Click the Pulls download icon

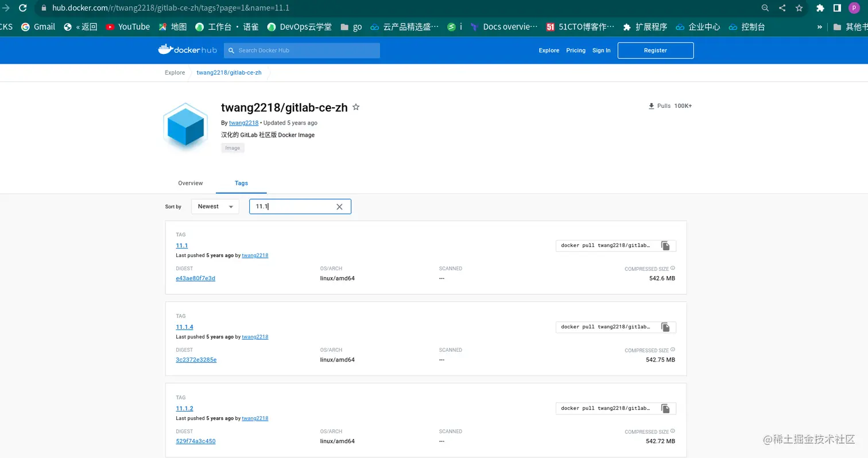point(651,106)
